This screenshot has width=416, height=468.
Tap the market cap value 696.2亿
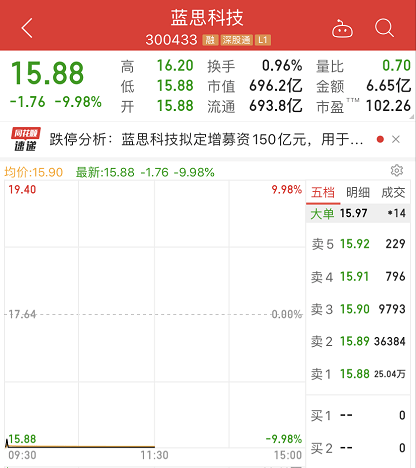pos(276,86)
